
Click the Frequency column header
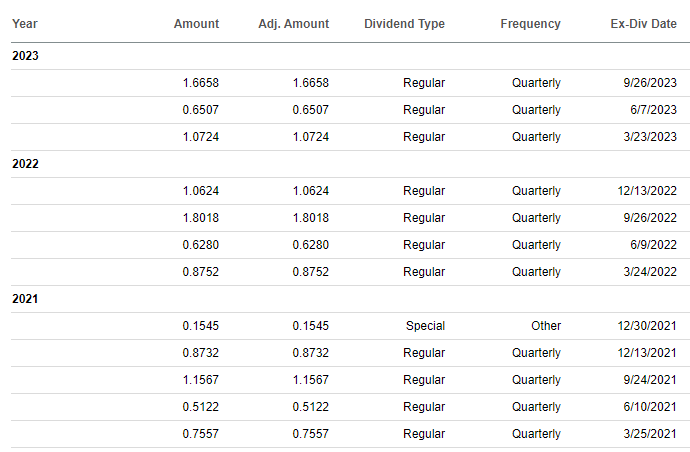click(x=530, y=24)
